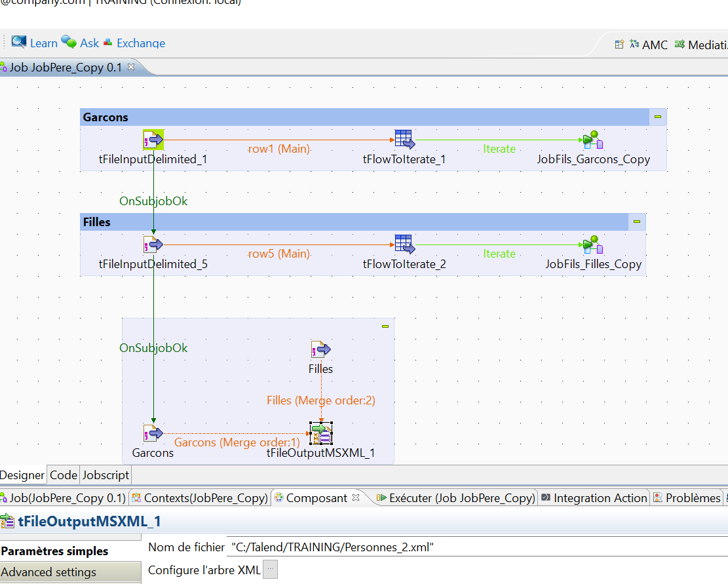Select the tFileInputDelimited_5 component in Filles subjob

[x=153, y=244]
